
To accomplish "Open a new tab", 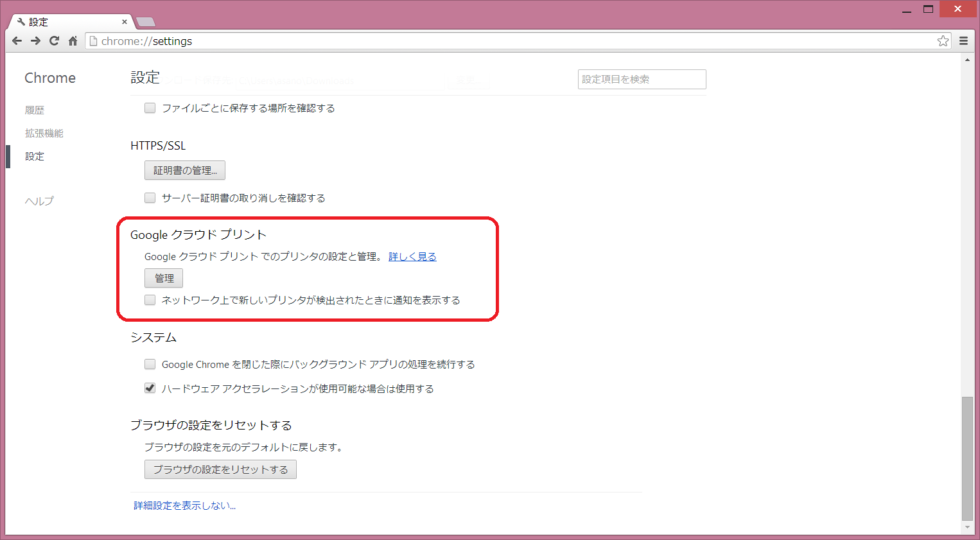I will tap(146, 22).
